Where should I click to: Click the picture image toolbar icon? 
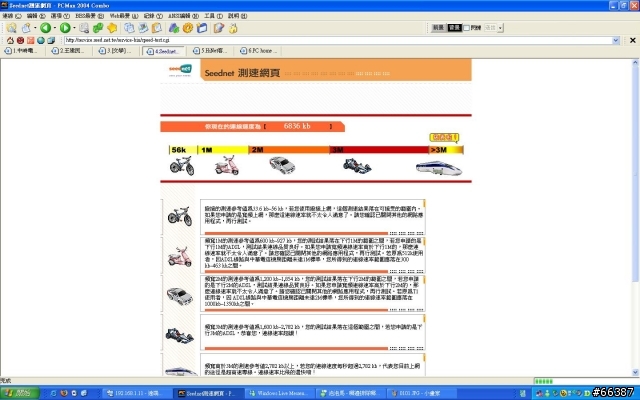tap(143, 28)
